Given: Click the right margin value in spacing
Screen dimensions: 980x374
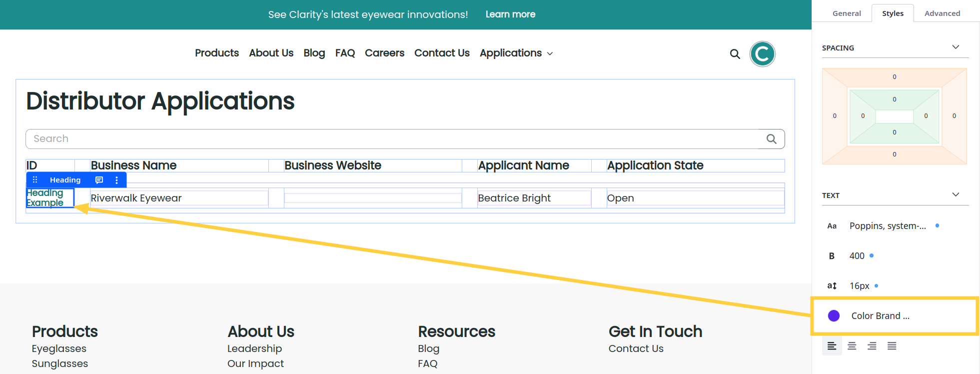Looking at the screenshot, I should (x=954, y=116).
